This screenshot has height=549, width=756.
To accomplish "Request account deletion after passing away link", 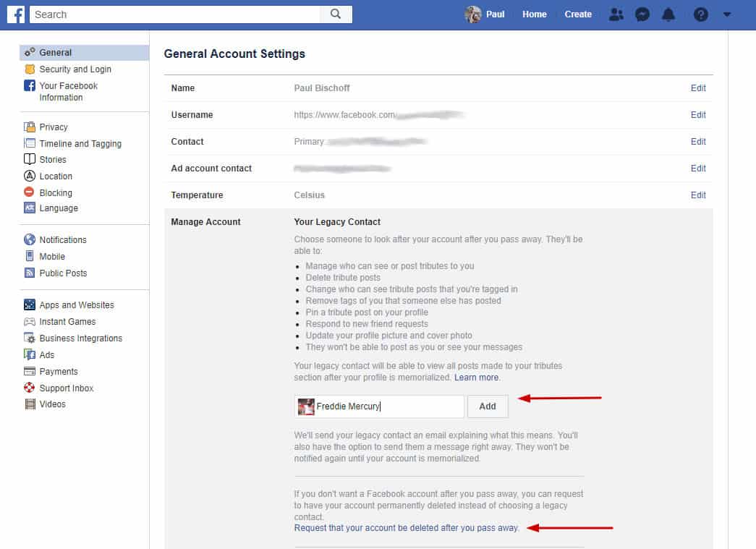I will tap(407, 528).
